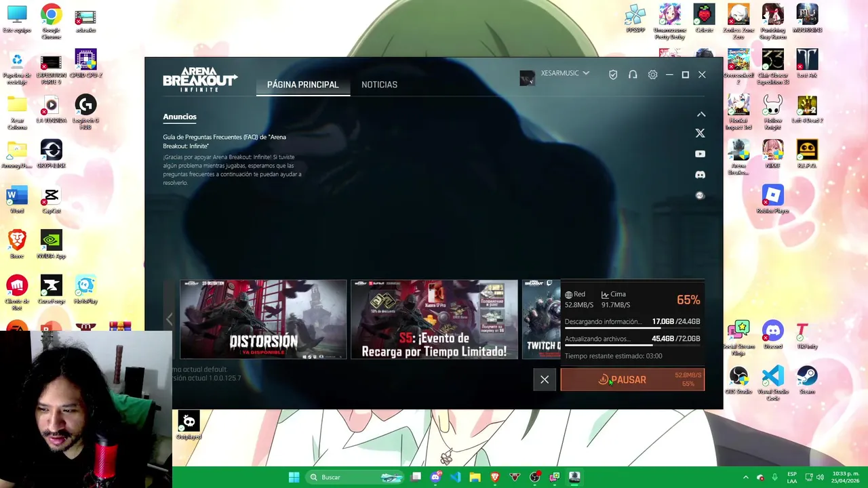Screen dimensions: 868x488
Task: Click the Tiempo restante estimado text
Action: 613,356
